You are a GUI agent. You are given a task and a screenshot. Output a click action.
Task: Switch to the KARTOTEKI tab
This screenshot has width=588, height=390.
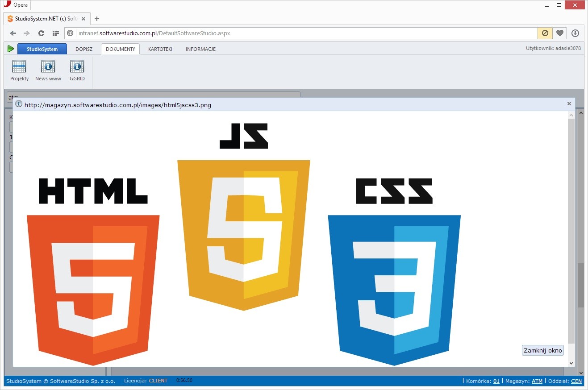(x=160, y=49)
